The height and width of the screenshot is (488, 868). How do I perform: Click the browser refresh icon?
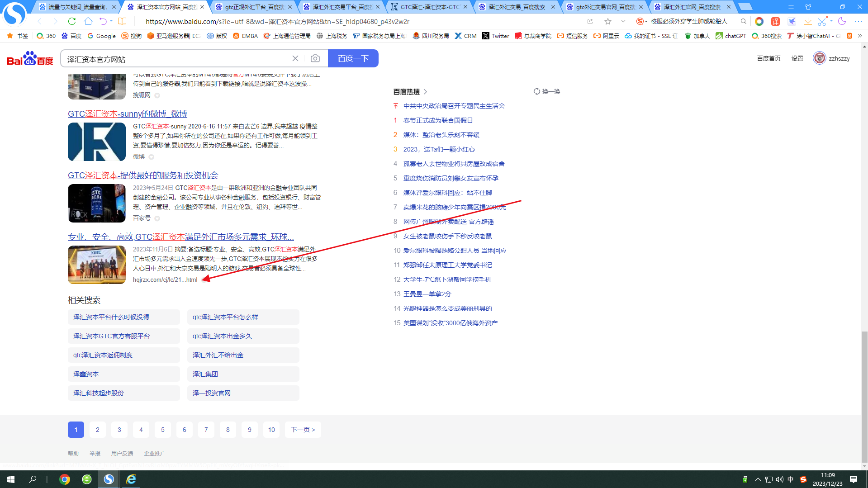[72, 21]
